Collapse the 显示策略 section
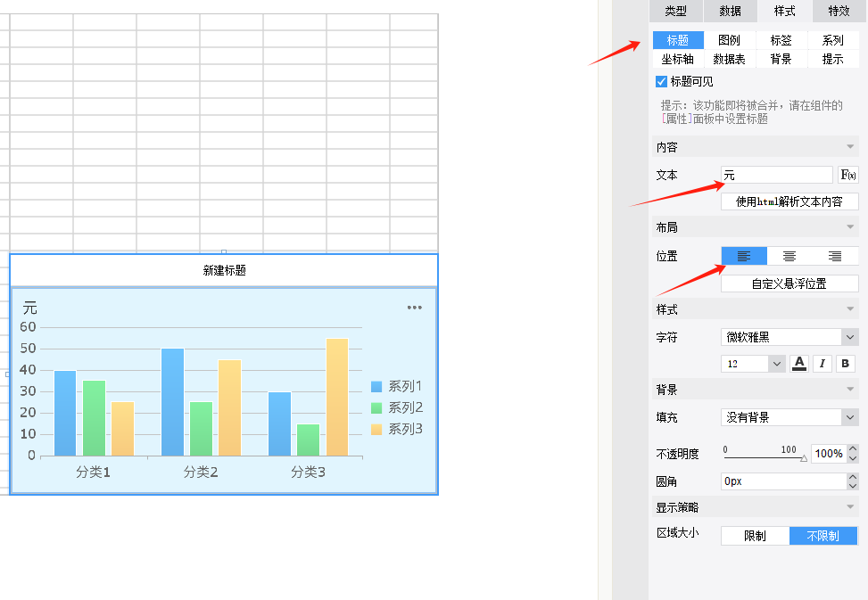Image resolution: width=868 pixels, height=600 pixels. coord(850,506)
